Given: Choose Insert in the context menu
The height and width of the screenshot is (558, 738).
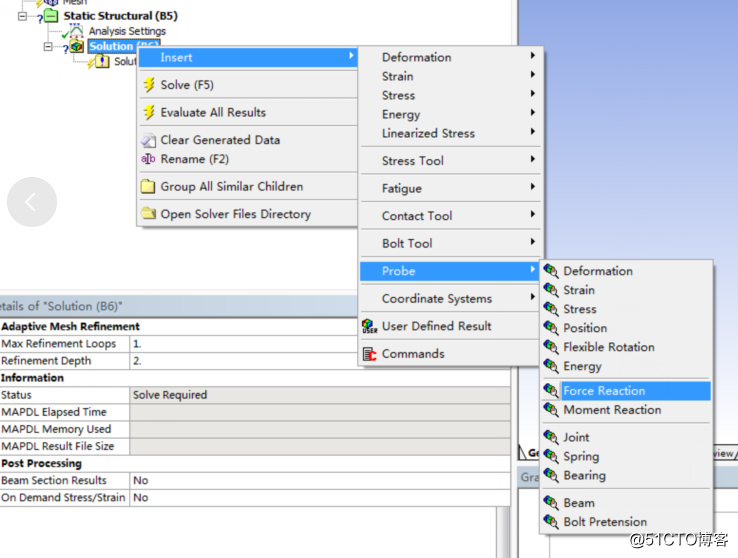Looking at the screenshot, I should tap(248, 57).
